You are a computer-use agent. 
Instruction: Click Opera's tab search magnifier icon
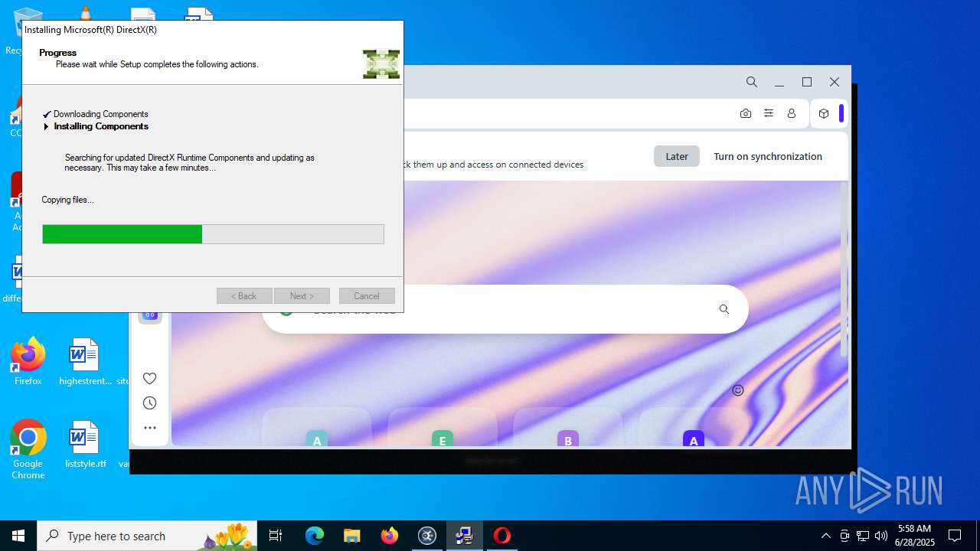751,82
